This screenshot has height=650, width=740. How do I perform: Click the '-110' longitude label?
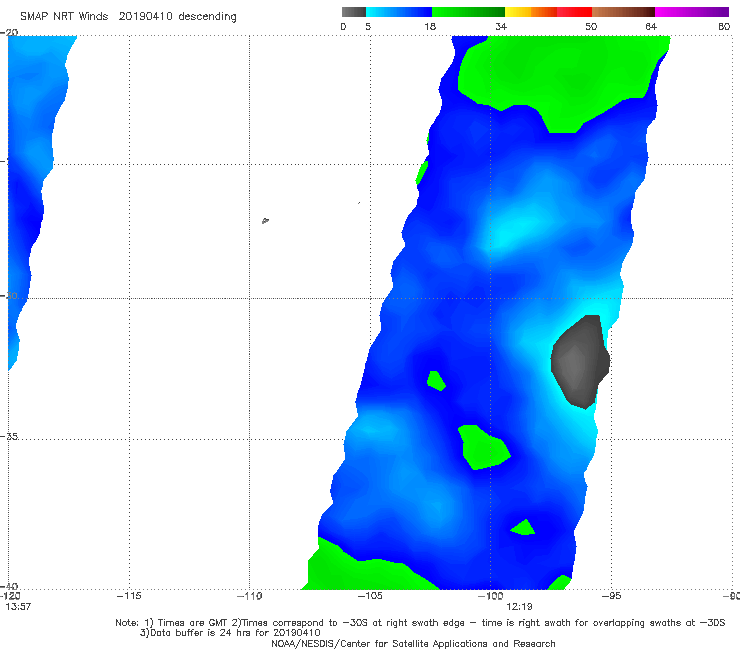(x=249, y=596)
